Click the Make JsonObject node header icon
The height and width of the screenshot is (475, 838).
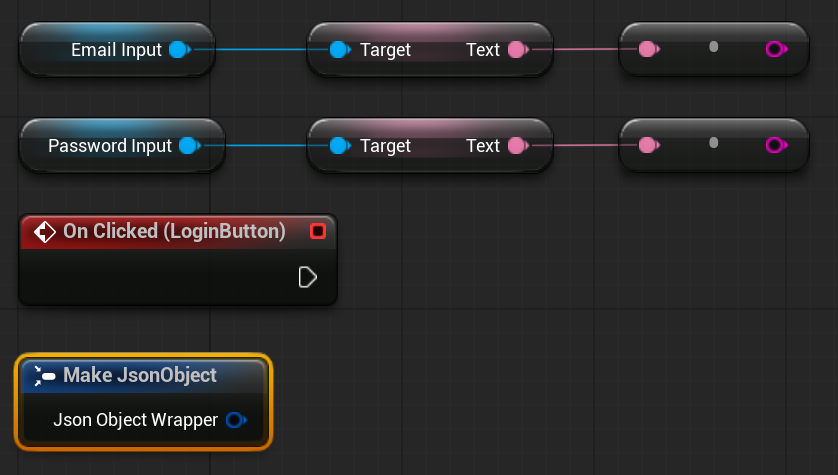(x=44, y=376)
